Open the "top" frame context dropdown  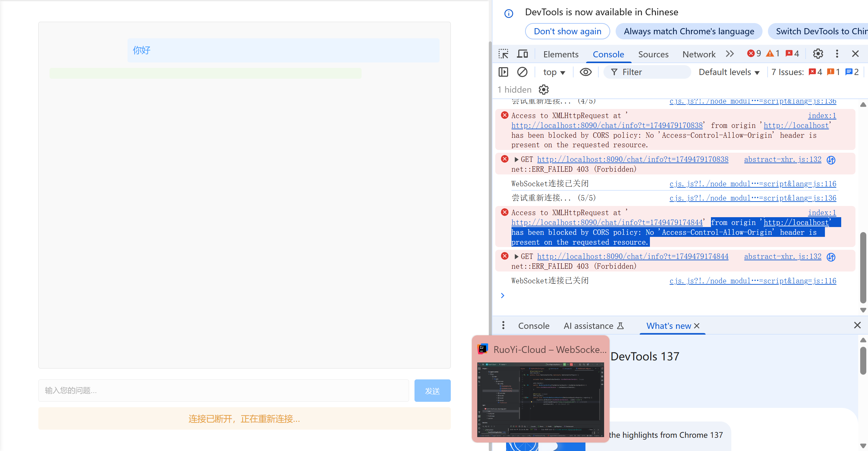point(554,72)
